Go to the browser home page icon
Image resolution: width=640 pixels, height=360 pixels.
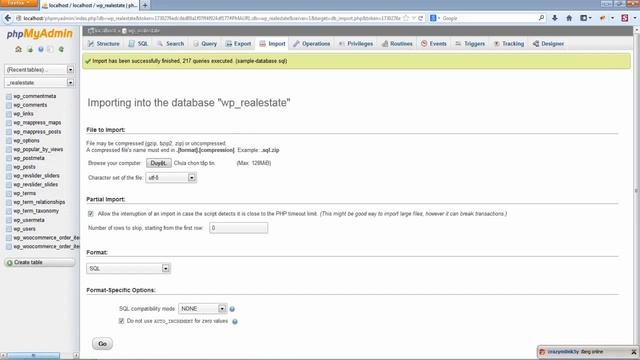point(569,18)
